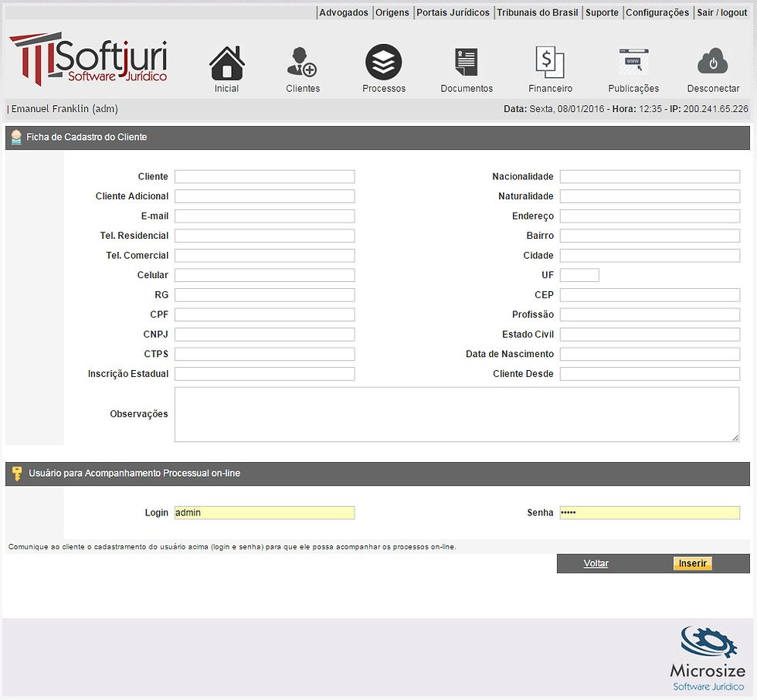Click Sair / logout link
The image size is (757, 700).
(721, 12)
